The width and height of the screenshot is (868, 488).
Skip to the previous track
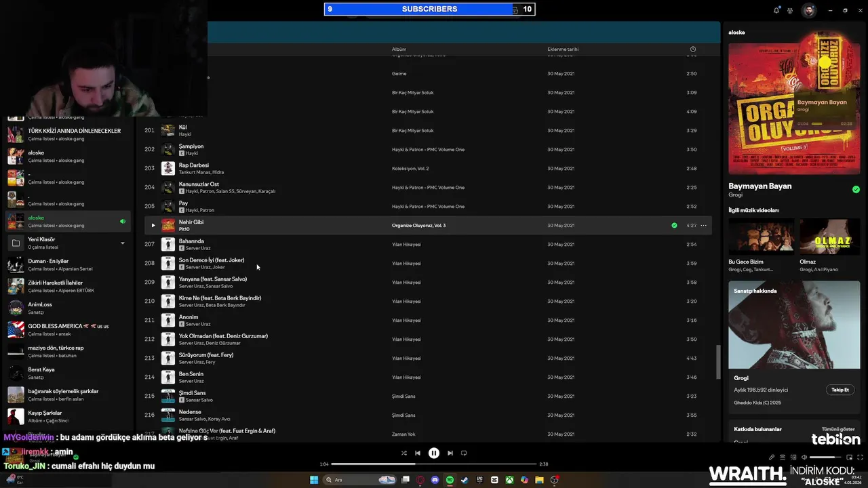point(418,453)
